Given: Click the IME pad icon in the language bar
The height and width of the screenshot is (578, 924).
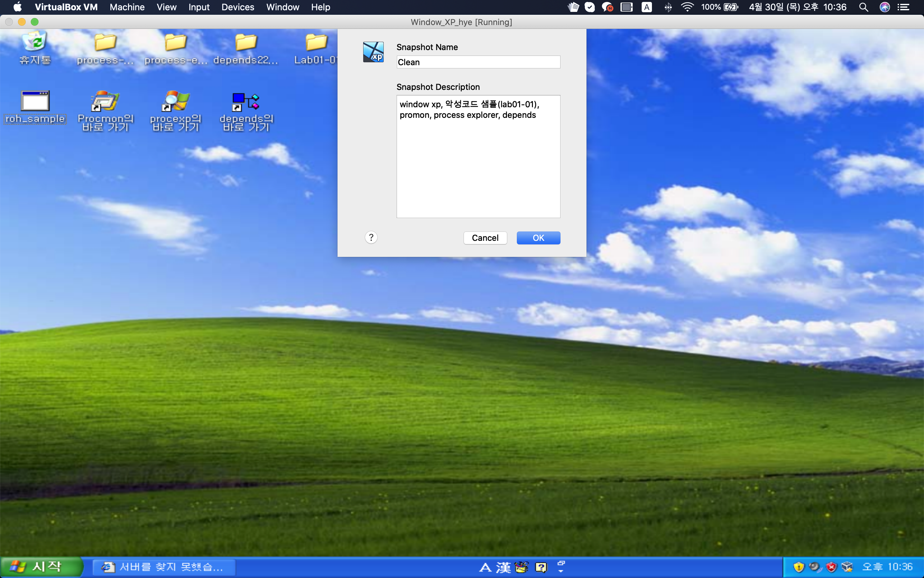Looking at the screenshot, I should click(x=522, y=567).
